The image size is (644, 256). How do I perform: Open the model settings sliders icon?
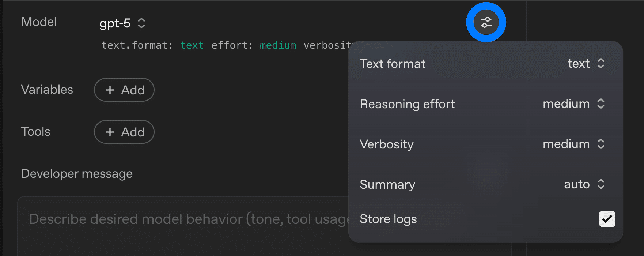click(486, 22)
